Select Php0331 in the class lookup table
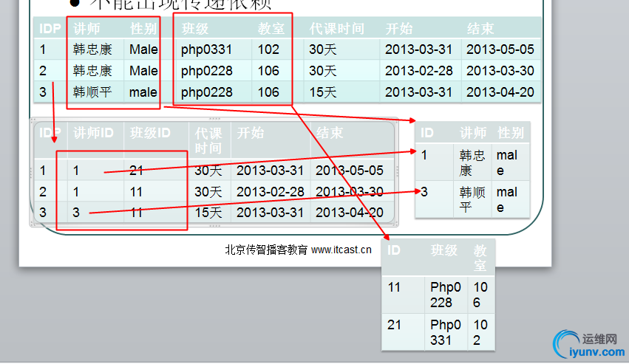Screen dimensions: 629x364 coord(445,332)
